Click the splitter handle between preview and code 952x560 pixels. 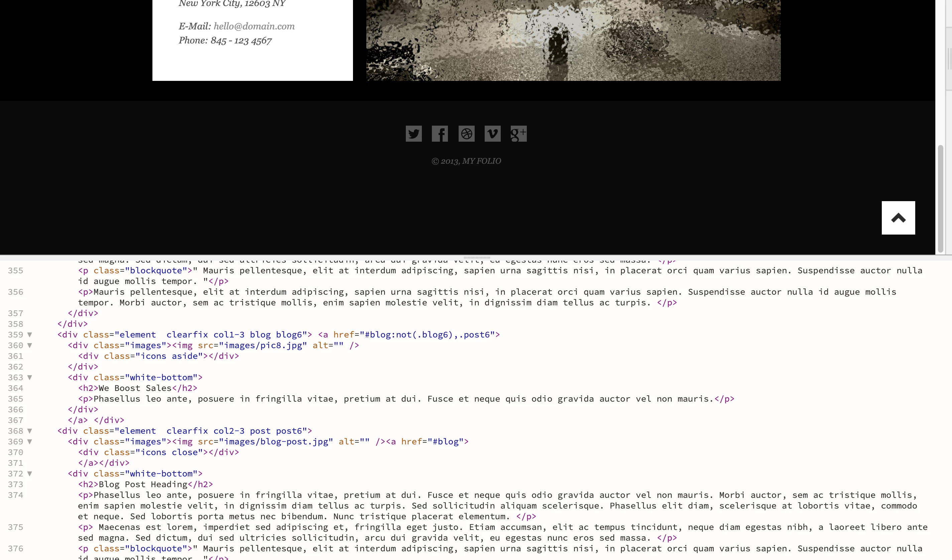(477, 258)
